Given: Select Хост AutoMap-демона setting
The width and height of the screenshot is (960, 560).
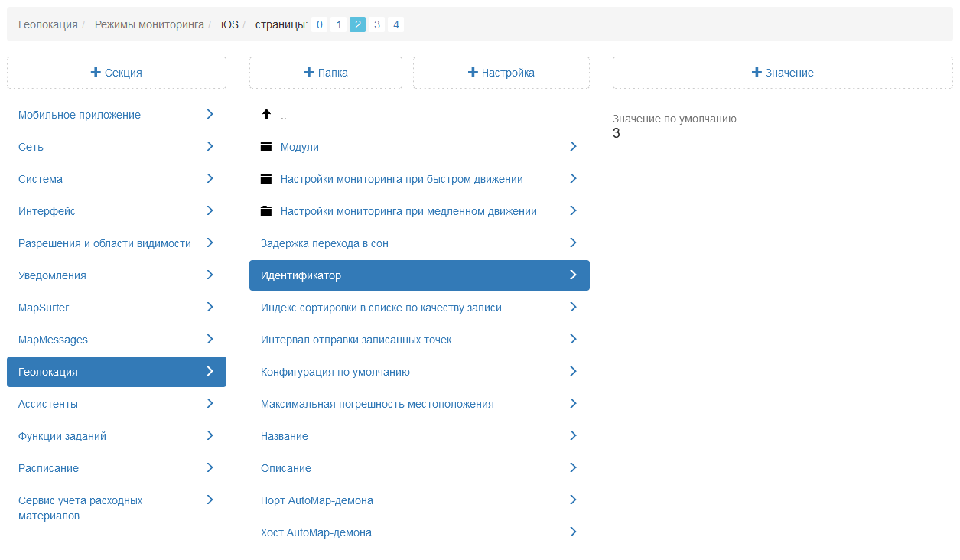Looking at the screenshot, I should pos(419,532).
